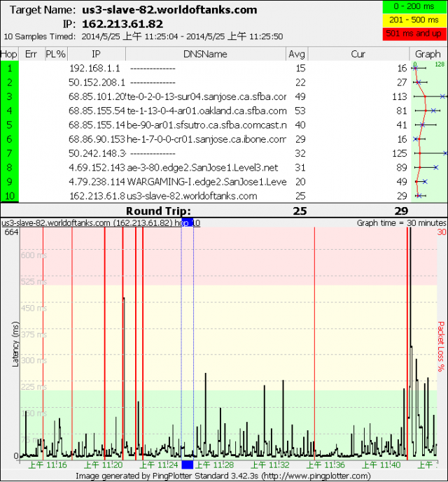Screen dimensions: 448x482
Task: Click WARGAMING-I.edge2 DNS name in hop 9
Action: 206,182
